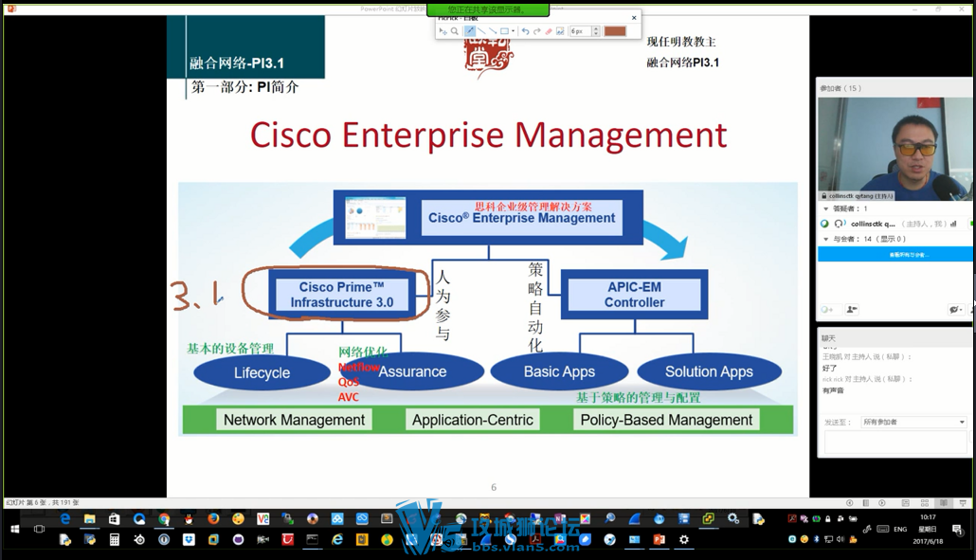Click the headset audio icon beside collinsctk
This screenshot has width=976, height=560.
click(839, 224)
